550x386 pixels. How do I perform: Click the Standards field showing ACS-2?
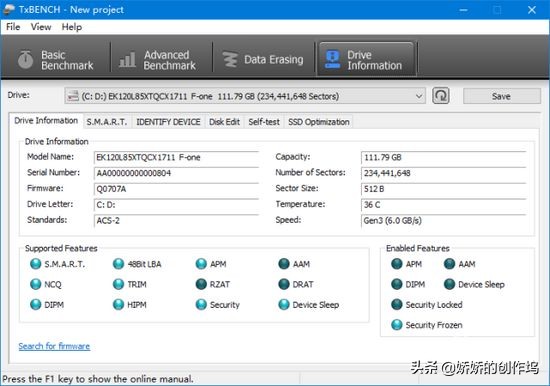176,220
